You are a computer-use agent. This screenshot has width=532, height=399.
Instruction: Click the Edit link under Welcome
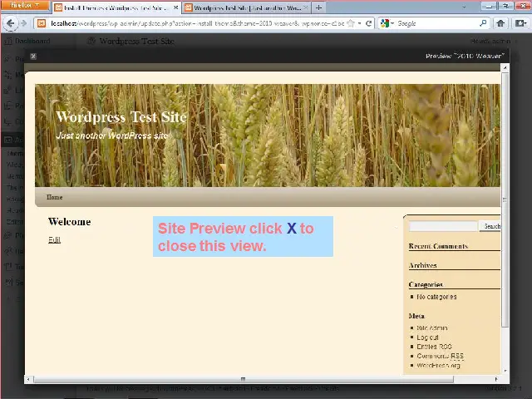pyautogui.click(x=54, y=240)
